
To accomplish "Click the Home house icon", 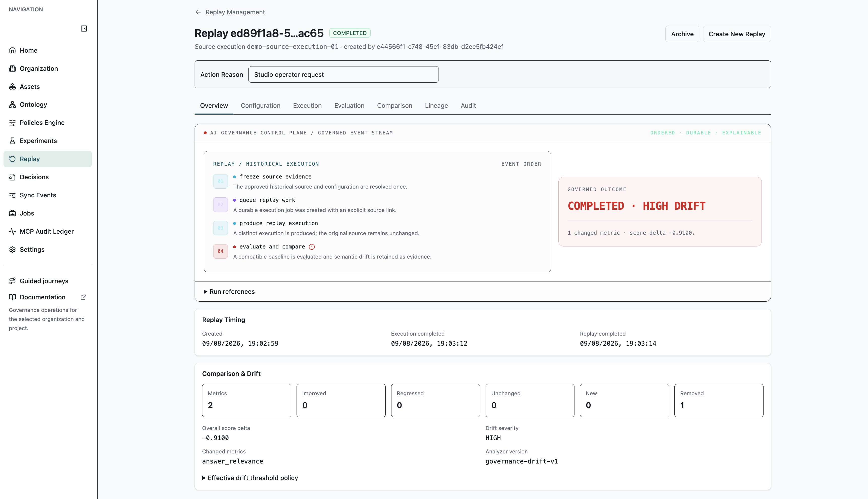I will [13, 50].
